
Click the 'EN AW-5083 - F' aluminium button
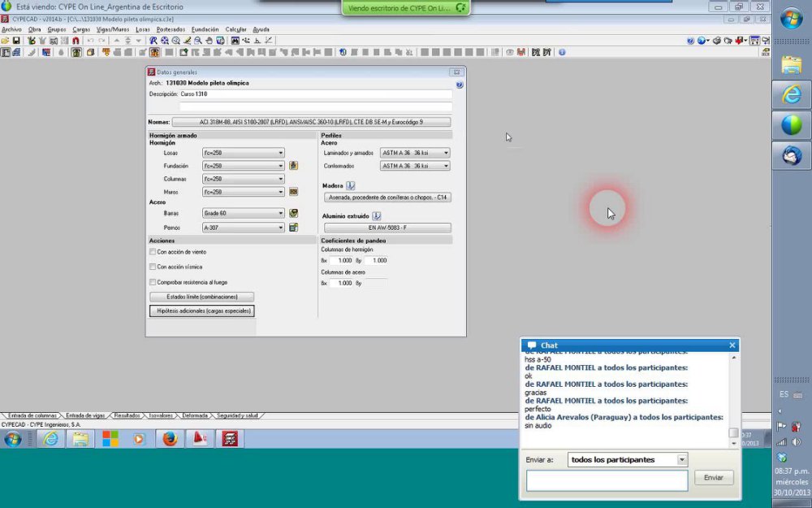pos(387,228)
